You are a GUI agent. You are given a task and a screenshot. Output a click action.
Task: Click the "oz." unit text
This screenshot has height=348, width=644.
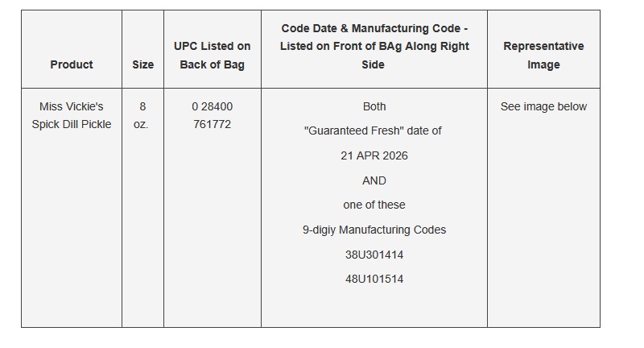click(x=141, y=124)
